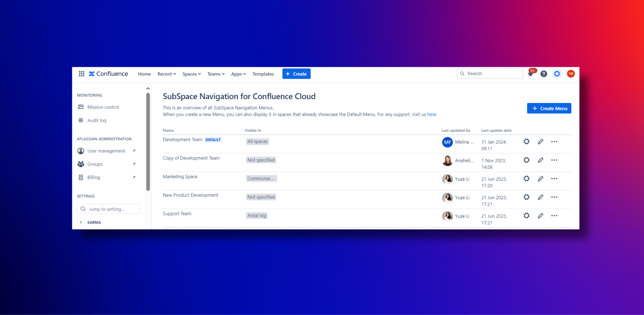This screenshot has width=644, height=315.
Task: Open more options for Support Team row
Action: pyautogui.click(x=554, y=216)
